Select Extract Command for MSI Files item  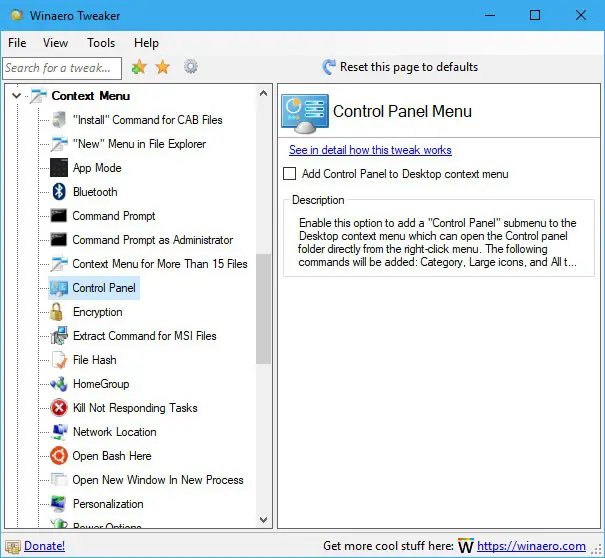(145, 336)
